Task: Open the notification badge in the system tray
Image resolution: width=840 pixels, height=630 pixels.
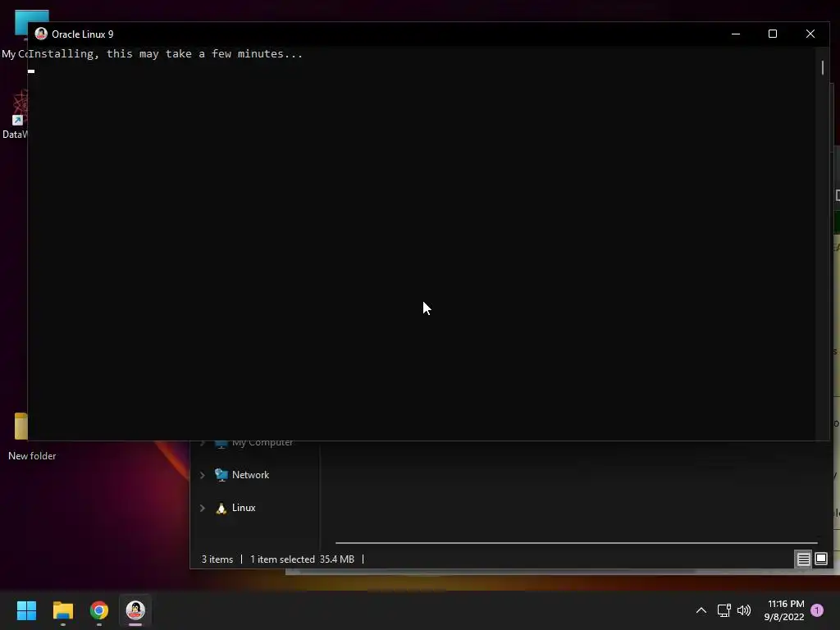Action: click(817, 609)
